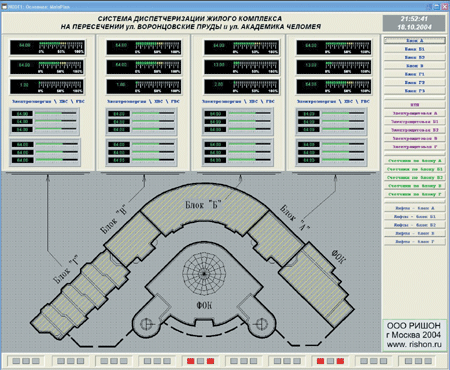The image size is (450, 370).
Task: Click the first gray indicator in bottom status bar
Action: coord(16,361)
